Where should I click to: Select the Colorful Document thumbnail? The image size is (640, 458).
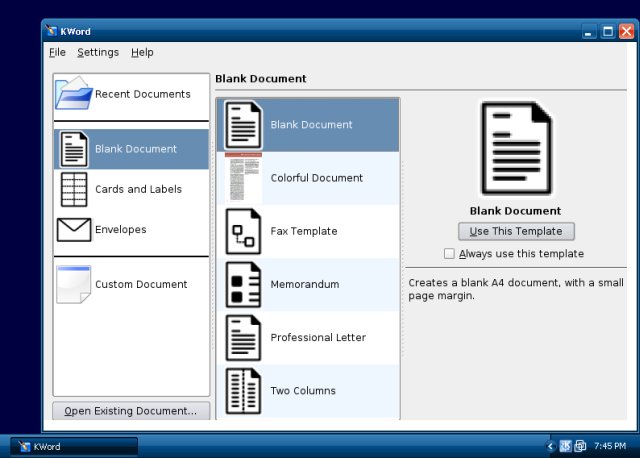click(243, 178)
